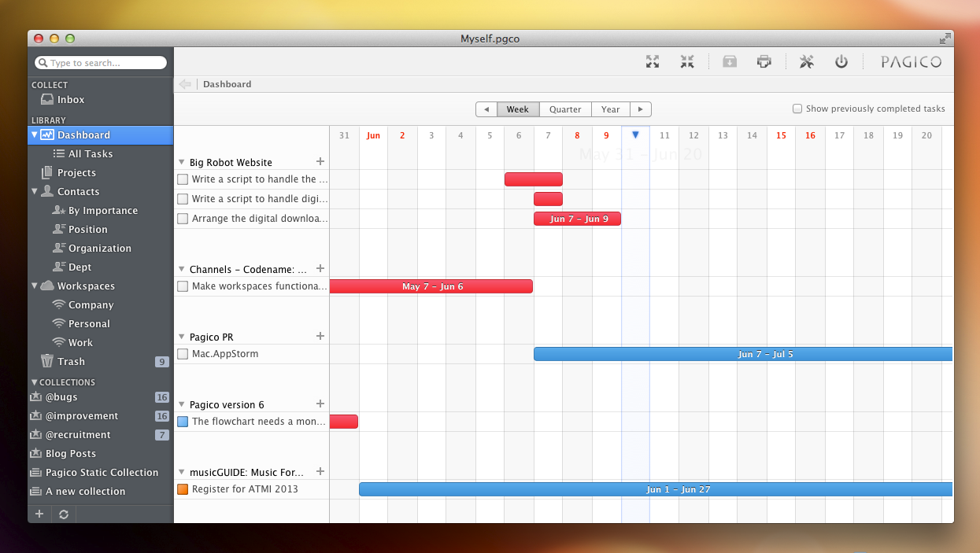980x553 pixels.
Task: Collapse the musicGUIDE group
Action: pos(182,472)
